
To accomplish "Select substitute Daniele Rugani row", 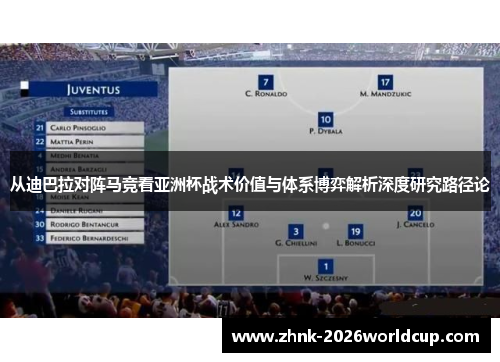I will coord(95,211).
